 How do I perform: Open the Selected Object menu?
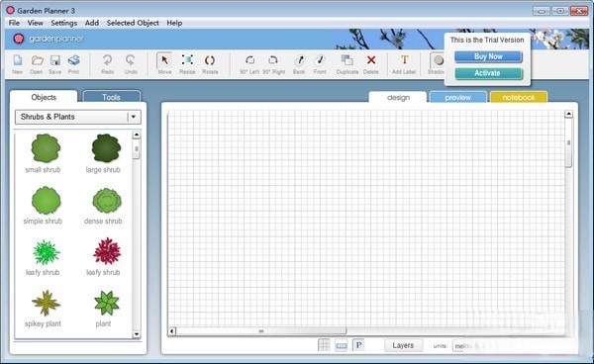coord(133,23)
